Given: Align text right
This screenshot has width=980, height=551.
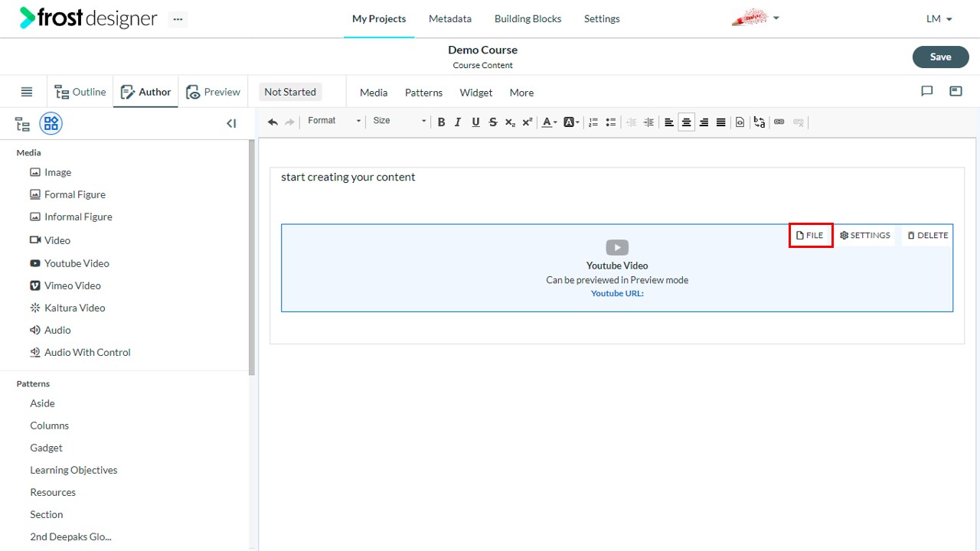Looking at the screenshot, I should point(704,122).
